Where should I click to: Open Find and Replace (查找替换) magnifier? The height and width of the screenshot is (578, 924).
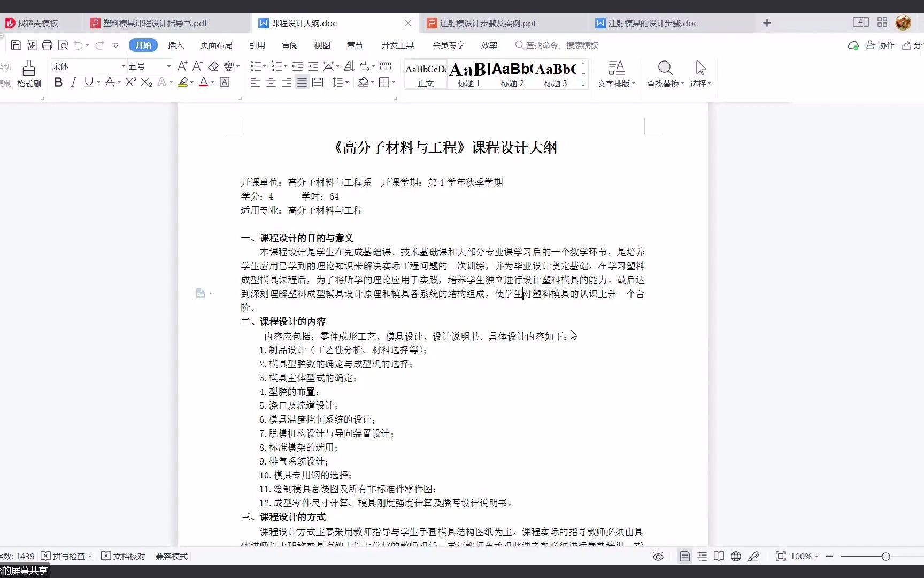click(x=665, y=74)
